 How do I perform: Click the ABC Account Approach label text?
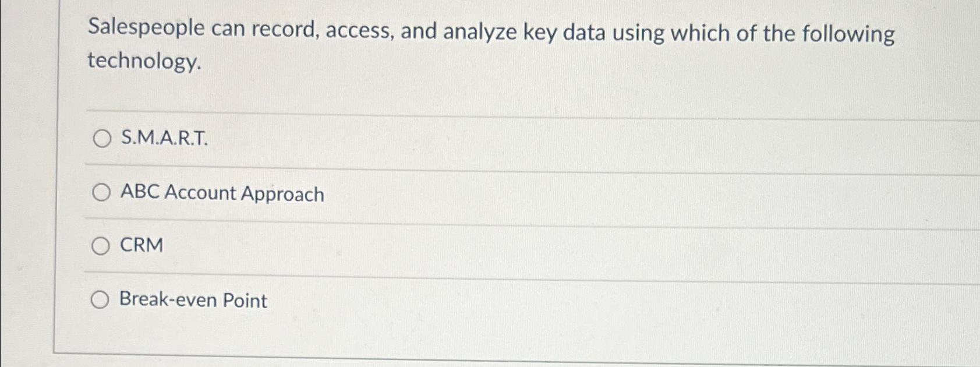(x=222, y=192)
